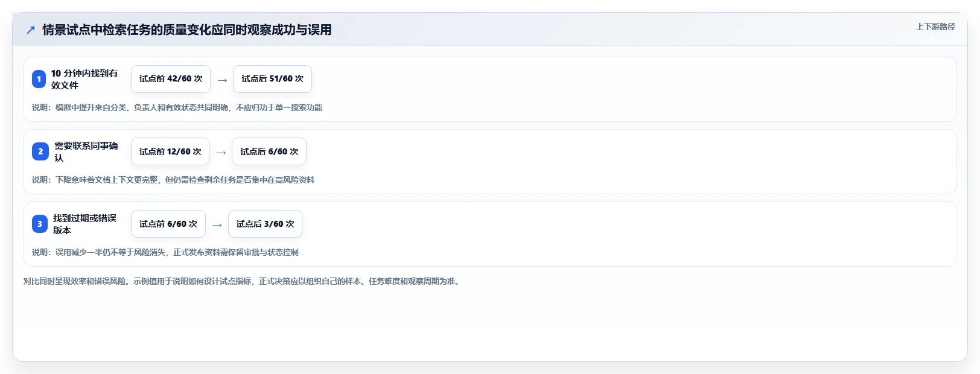Image resolution: width=980 pixels, height=374 pixels.
Task: Click the 上下游路径 label at top right
Action: (935, 27)
